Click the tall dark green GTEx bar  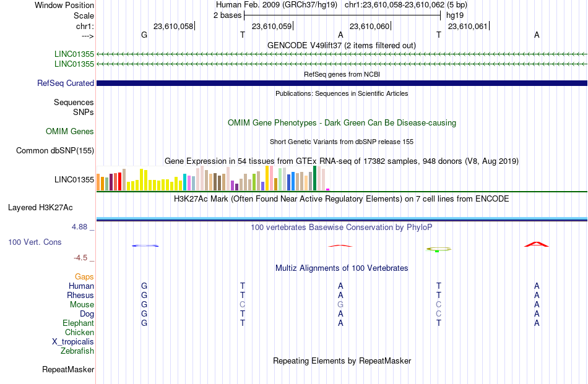pos(315,178)
